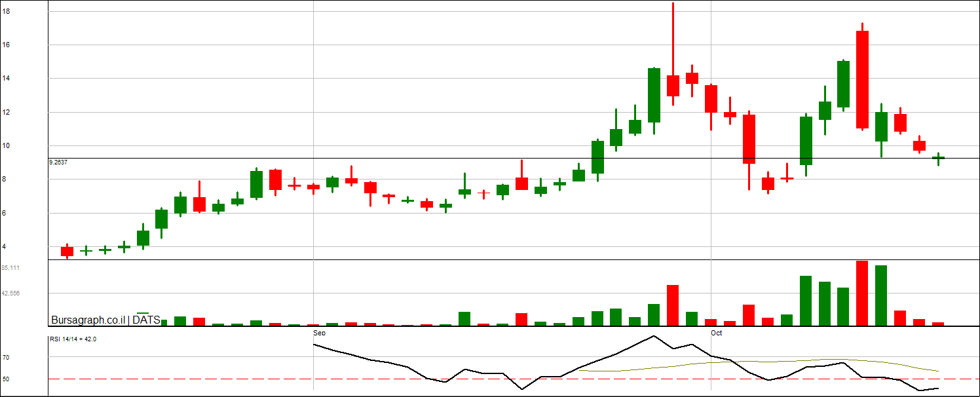Click the 18 price axis label
This screenshot has height=397, width=980.
6,11
